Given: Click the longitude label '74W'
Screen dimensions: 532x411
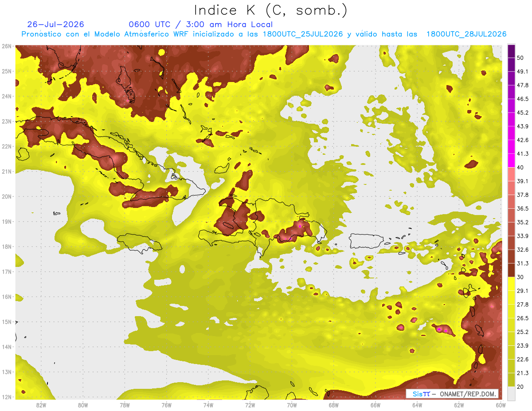Looking at the screenshot, I should (x=208, y=405).
